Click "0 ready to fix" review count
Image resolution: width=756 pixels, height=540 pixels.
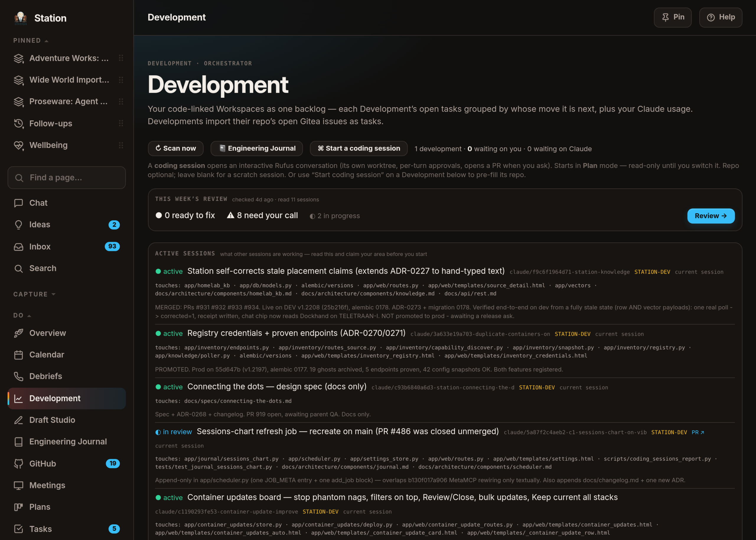(x=185, y=216)
